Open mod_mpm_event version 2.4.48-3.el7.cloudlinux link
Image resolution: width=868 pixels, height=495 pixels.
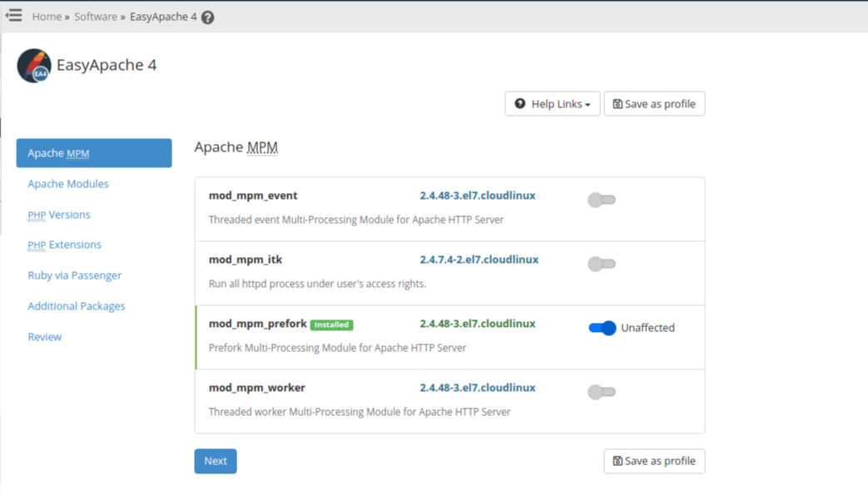click(x=477, y=196)
